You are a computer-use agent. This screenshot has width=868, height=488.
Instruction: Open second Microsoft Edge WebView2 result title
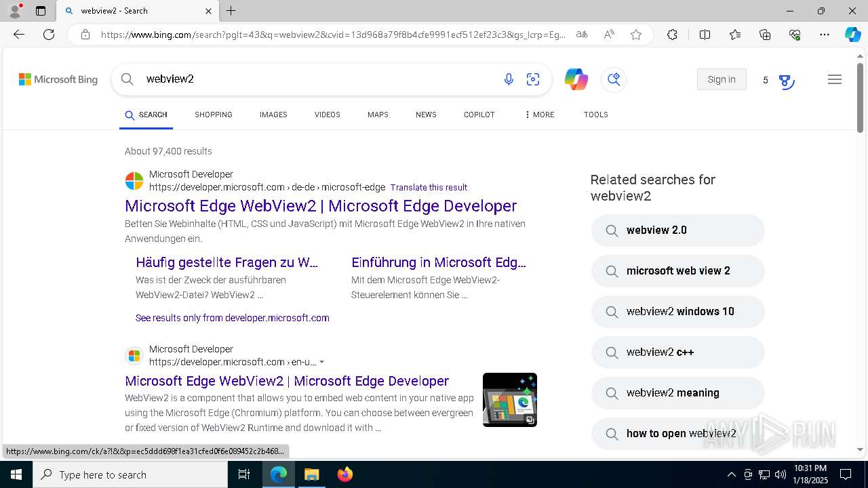click(x=287, y=381)
